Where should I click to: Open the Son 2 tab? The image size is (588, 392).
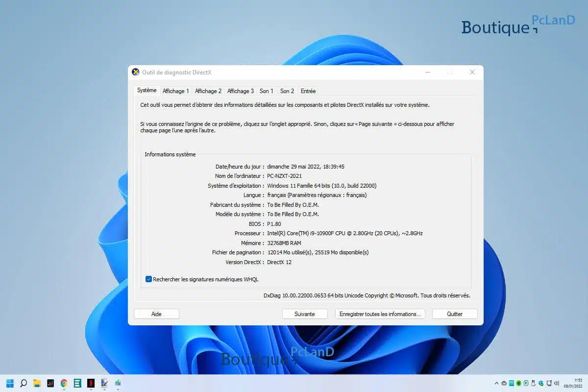point(287,91)
